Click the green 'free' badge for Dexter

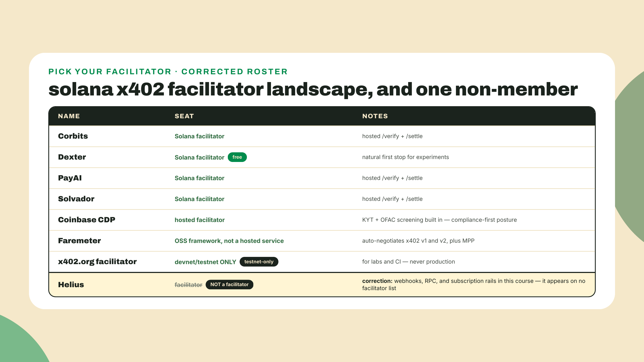click(237, 157)
